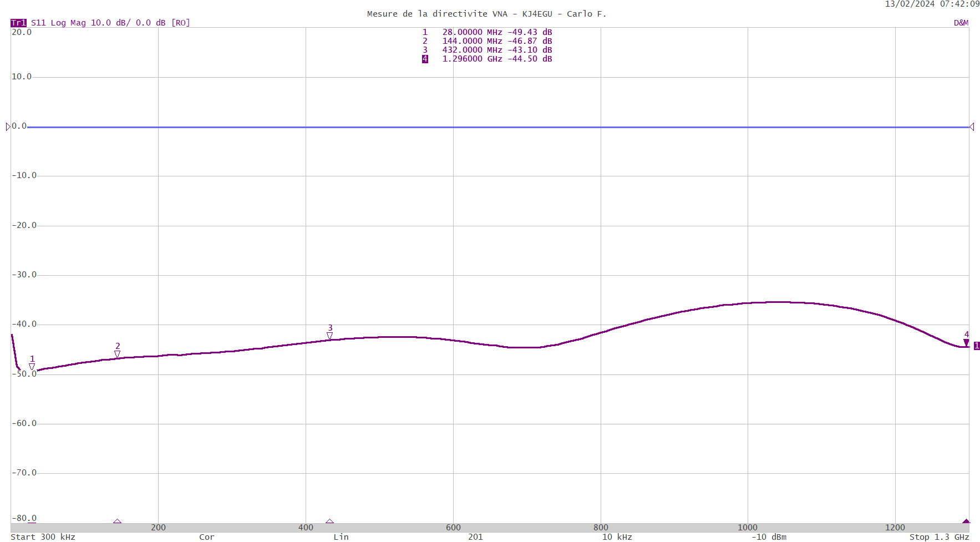Click the -80.0 bottom scale value

click(24, 518)
